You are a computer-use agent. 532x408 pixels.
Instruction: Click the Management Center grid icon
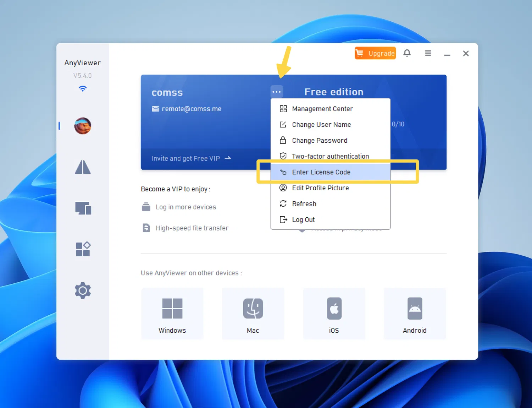(283, 109)
